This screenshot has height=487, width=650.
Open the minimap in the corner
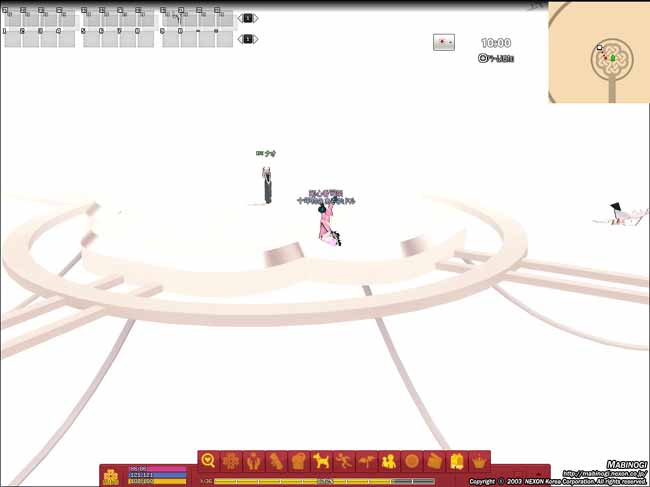(x=599, y=52)
